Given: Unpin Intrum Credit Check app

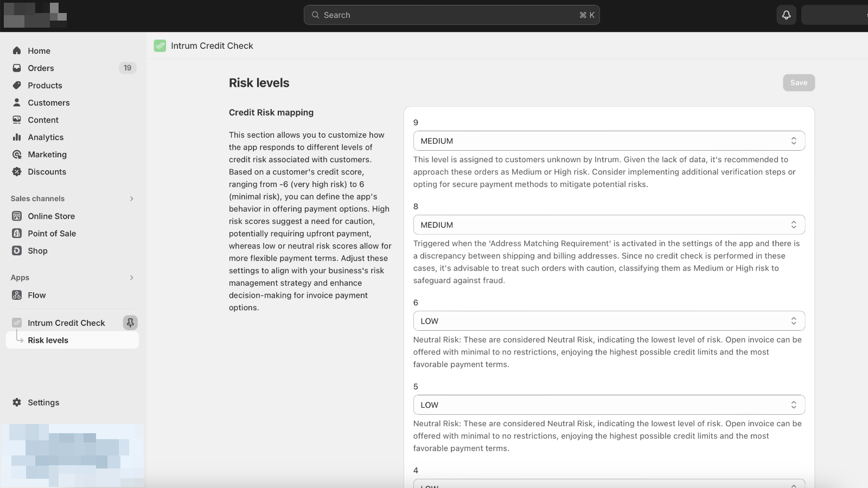Looking at the screenshot, I should pos(130,323).
